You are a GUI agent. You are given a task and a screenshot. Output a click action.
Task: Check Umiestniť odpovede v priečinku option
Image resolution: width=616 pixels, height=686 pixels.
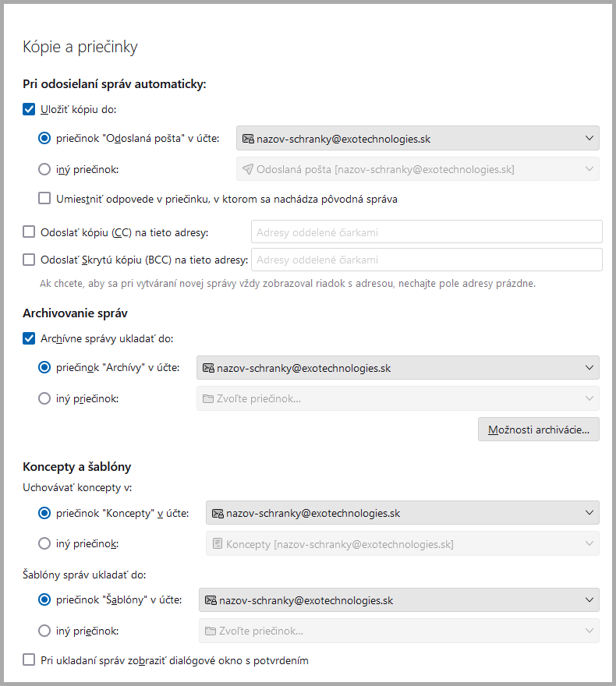pyautogui.click(x=44, y=198)
